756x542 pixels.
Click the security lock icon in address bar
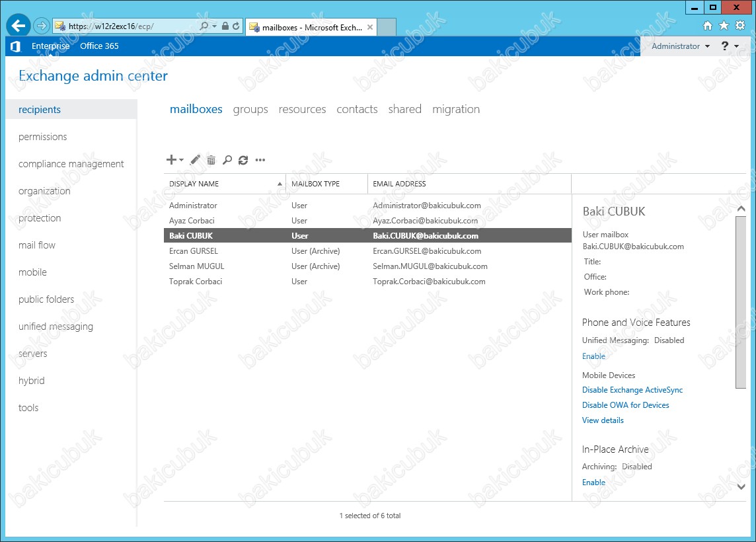[x=225, y=26]
